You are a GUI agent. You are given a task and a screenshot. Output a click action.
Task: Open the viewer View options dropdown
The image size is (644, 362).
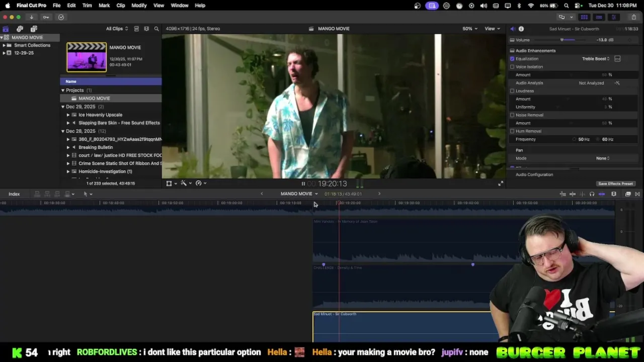pyautogui.click(x=492, y=29)
